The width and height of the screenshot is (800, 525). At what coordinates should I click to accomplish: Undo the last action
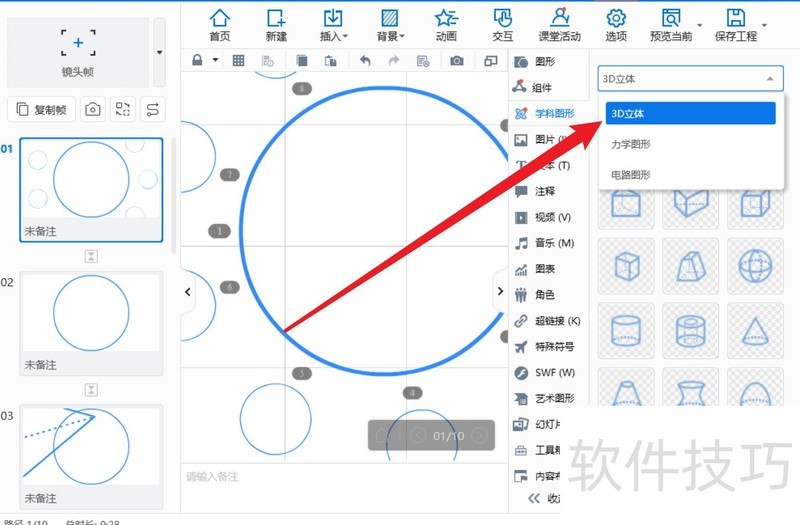365,61
